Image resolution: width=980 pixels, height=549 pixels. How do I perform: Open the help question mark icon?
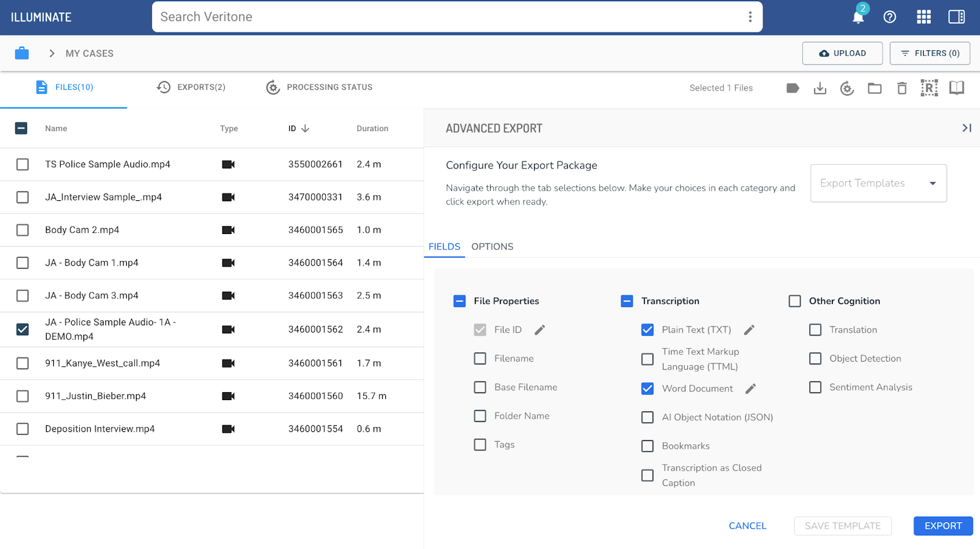click(890, 17)
